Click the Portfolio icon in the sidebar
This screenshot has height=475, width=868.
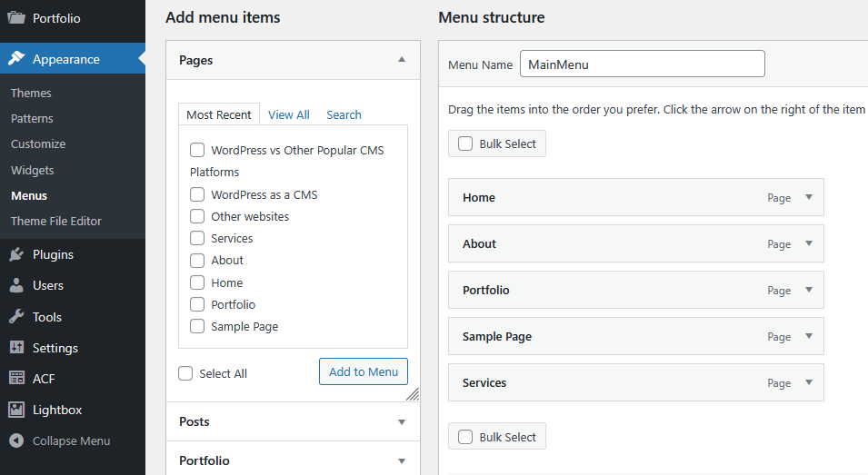click(16, 17)
